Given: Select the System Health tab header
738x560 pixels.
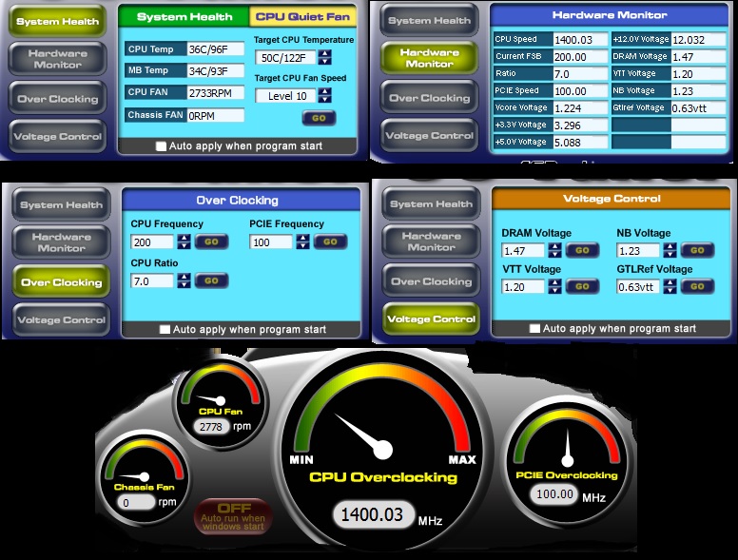Looking at the screenshot, I should pyautogui.click(x=184, y=17).
